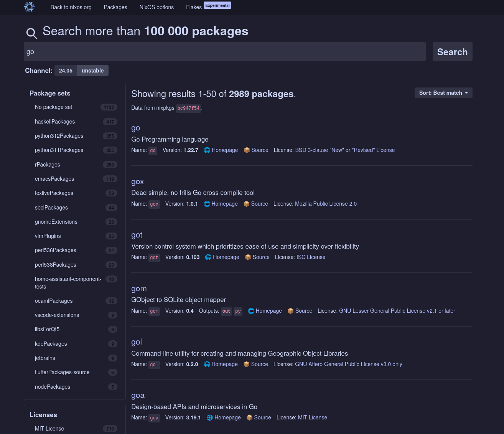Click the globe Homepage icon for go
Viewport: 504px width, 434px height.
click(207, 150)
